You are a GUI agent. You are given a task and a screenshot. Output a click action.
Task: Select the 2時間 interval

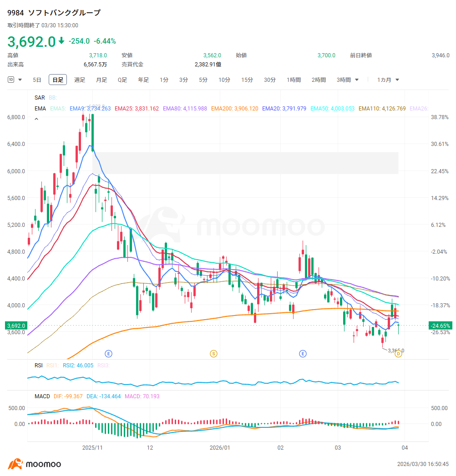click(x=319, y=80)
